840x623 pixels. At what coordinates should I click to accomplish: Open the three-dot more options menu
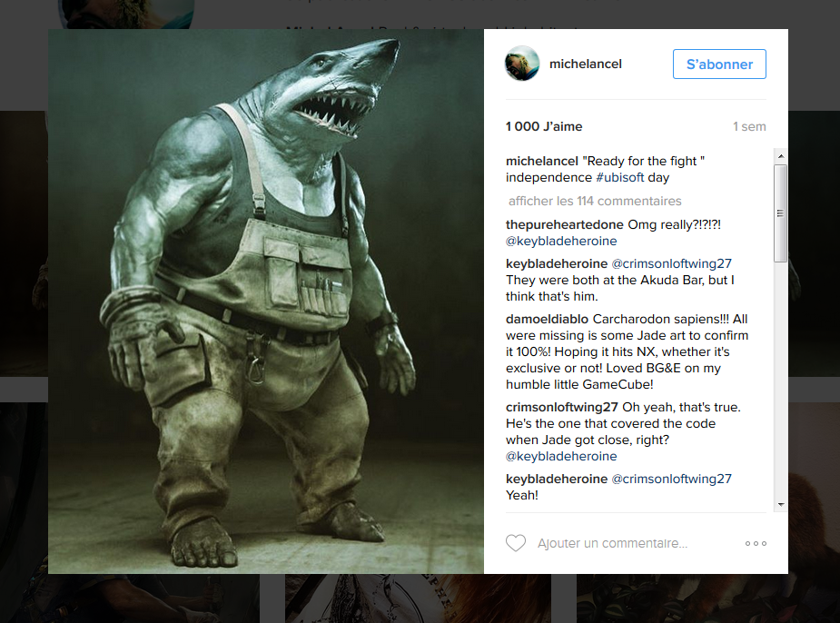756,543
